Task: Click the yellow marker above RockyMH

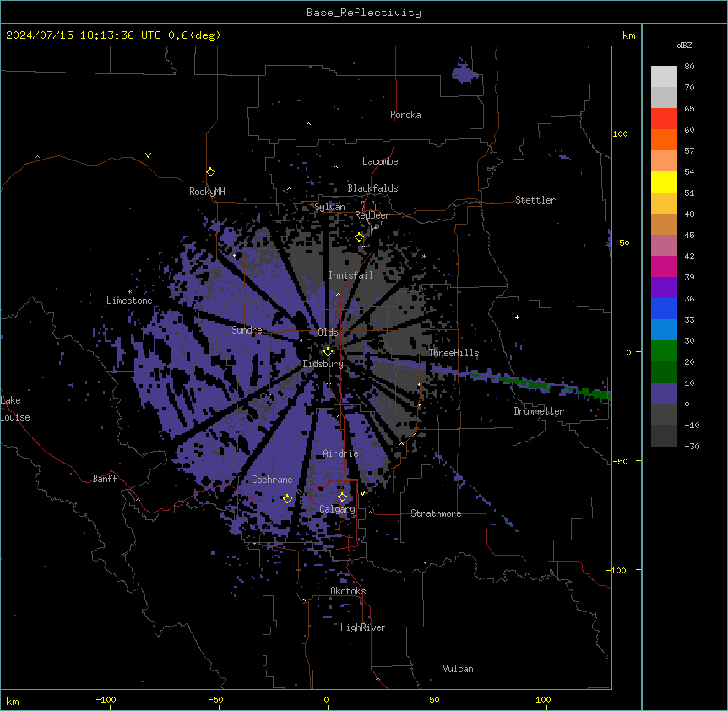Action: tap(210, 171)
